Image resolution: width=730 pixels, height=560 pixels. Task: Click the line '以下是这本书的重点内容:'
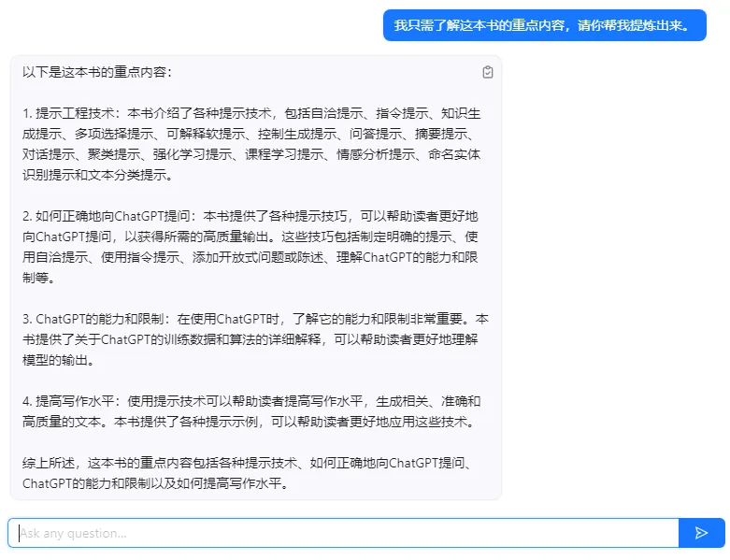tap(97, 72)
